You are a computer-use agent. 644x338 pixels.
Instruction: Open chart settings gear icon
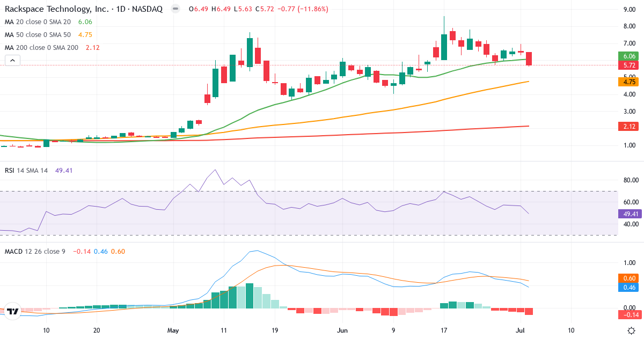pos(632,330)
